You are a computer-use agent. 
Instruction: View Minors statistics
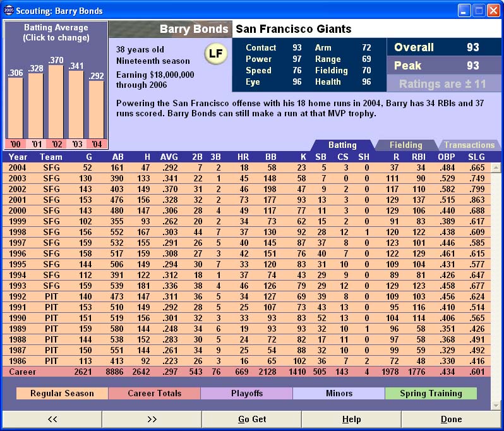point(339,393)
